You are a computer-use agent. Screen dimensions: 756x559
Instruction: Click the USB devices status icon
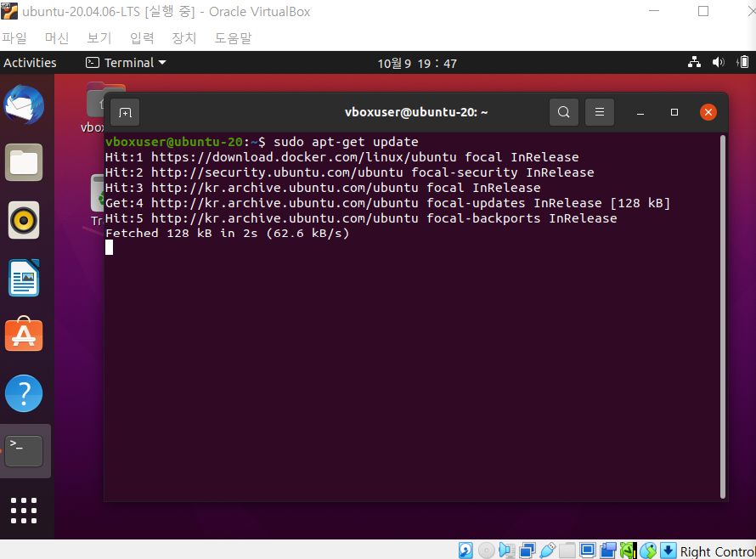[x=547, y=551]
